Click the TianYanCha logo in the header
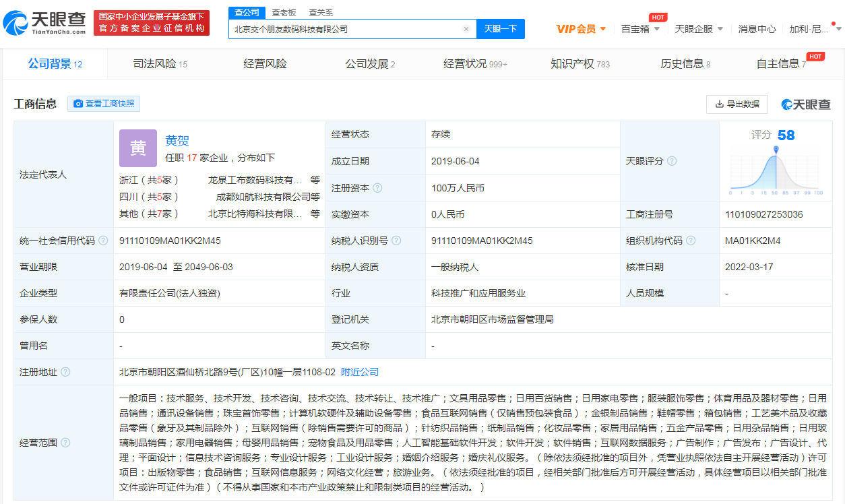 (x=44, y=22)
